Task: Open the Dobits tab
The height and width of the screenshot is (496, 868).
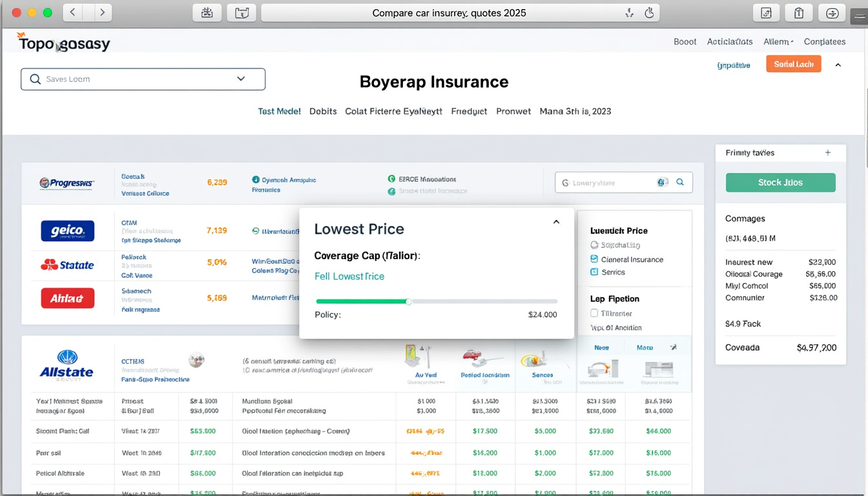Action: click(323, 111)
